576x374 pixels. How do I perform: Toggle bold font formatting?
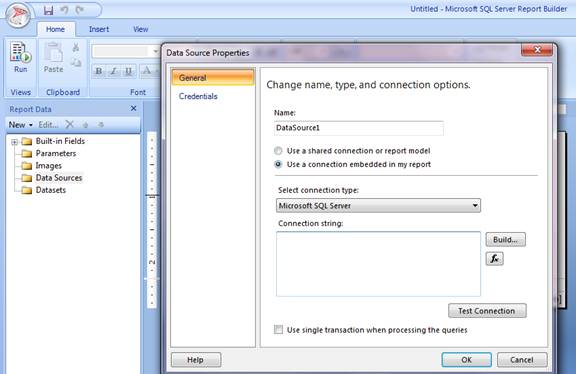[98, 71]
